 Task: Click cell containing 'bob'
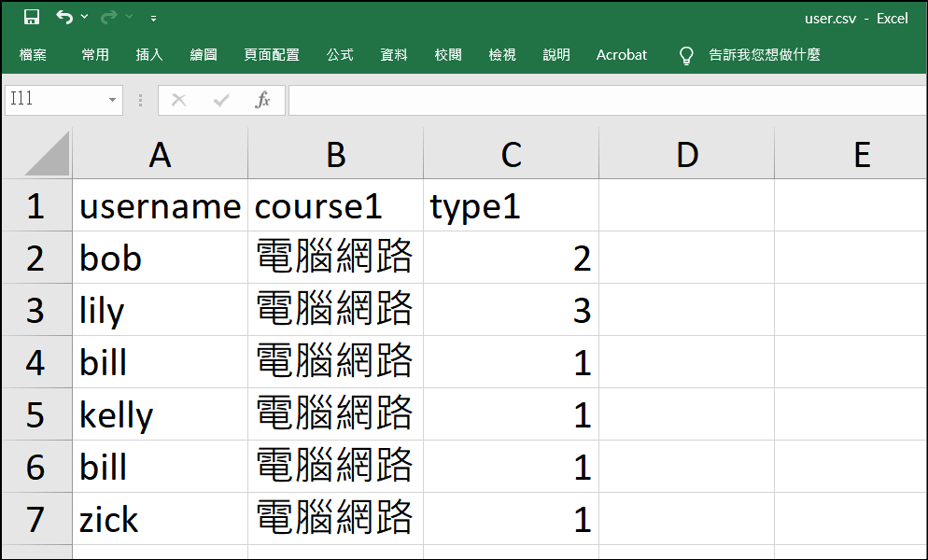click(x=160, y=258)
